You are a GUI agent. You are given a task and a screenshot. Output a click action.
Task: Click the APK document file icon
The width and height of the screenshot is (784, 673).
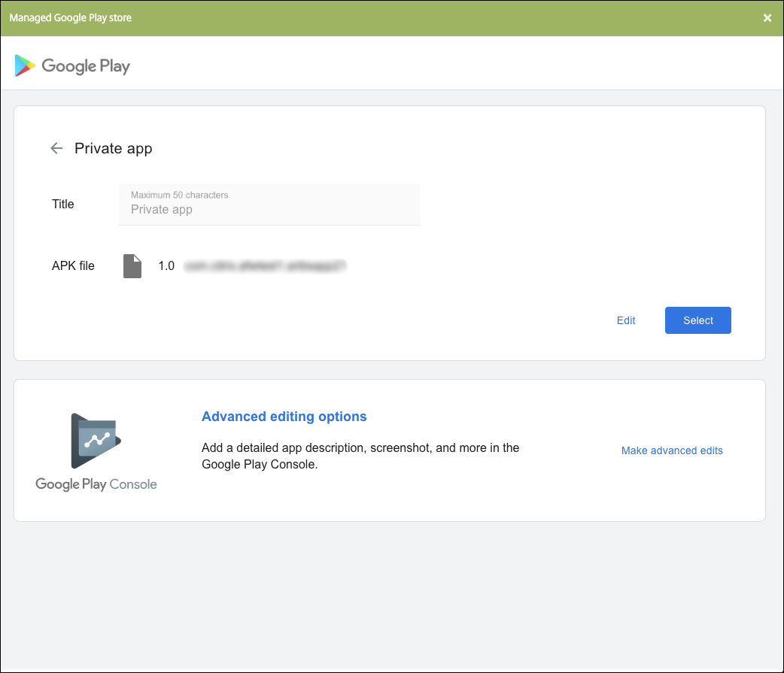pos(132,266)
